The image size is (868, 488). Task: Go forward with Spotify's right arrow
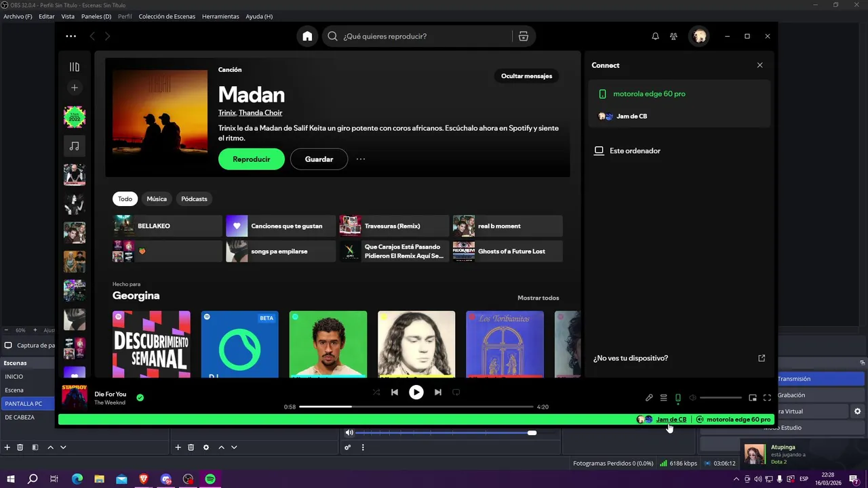coord(107,36)
